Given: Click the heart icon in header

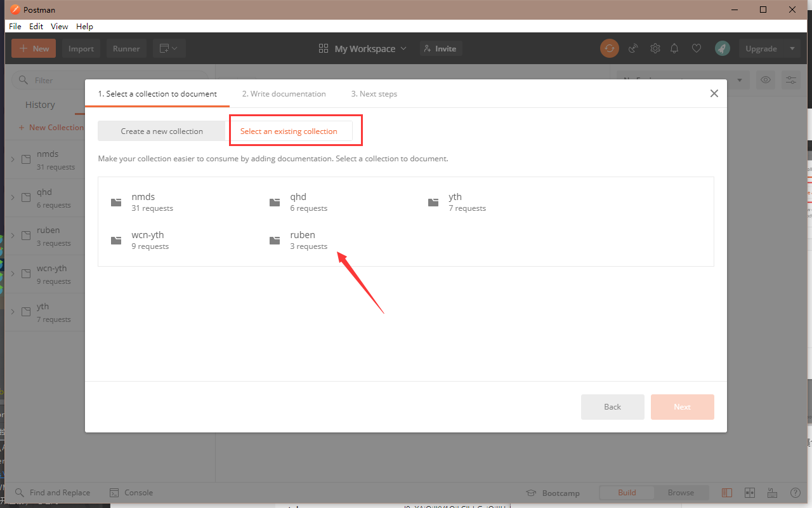Looking at the screenshot, I should tap(697, 48).
